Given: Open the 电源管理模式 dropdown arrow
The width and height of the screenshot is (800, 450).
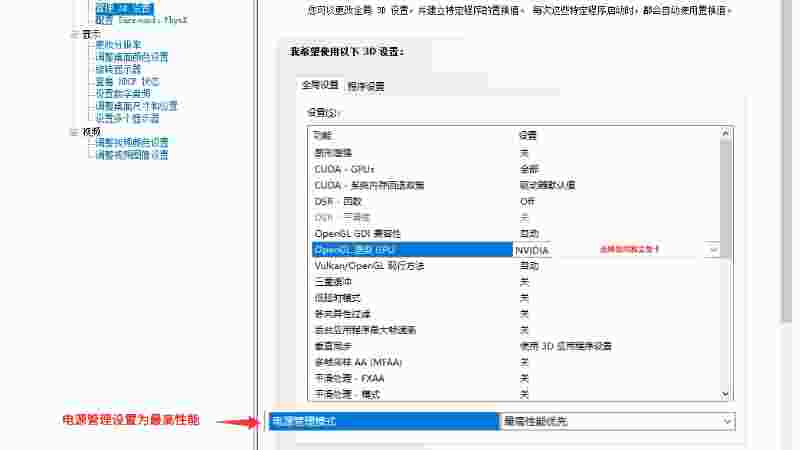Looking at the screenshot, I should click(726, 422).
